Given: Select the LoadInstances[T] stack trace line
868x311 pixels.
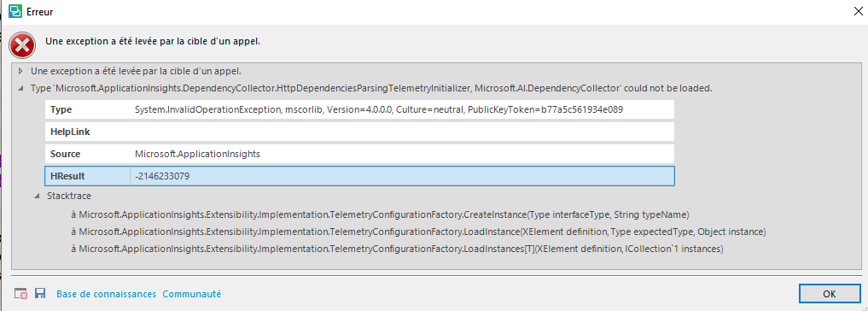Looking at the screenshot, I should 397,249.
